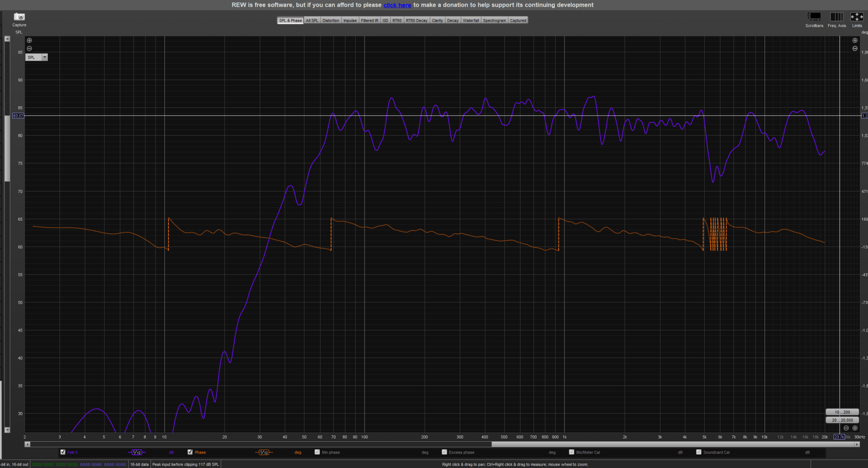The width and height of the screenshot is (868, 468).
Task: Switch to the Spectrogram tab
Action: pyautogui.click(x=494, y=20)
